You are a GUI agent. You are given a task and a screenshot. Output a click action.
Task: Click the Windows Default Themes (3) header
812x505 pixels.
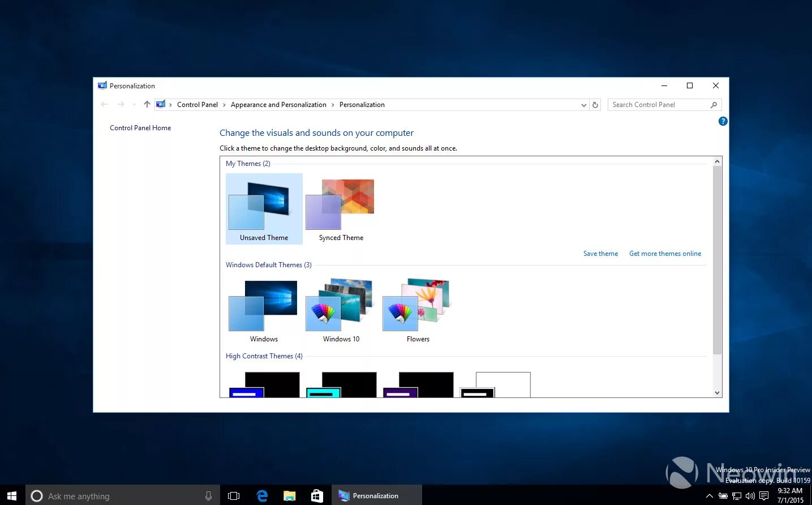tap(269, 265)
